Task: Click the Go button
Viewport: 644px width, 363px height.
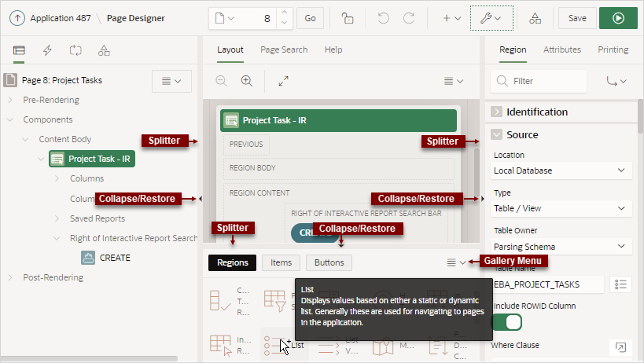Action: [x=310, y=18]
